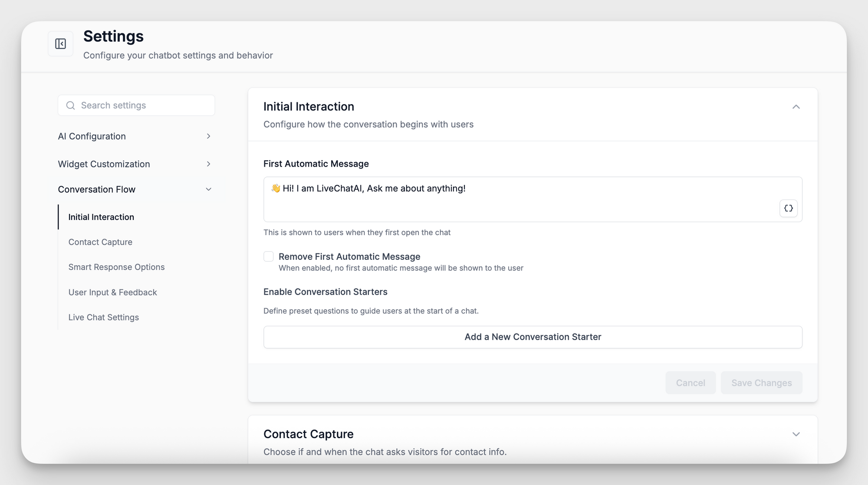Select Initial Interaction sidebar item
Screen dimensions: 868x485
pyautogui.click(x=101, y=217)
